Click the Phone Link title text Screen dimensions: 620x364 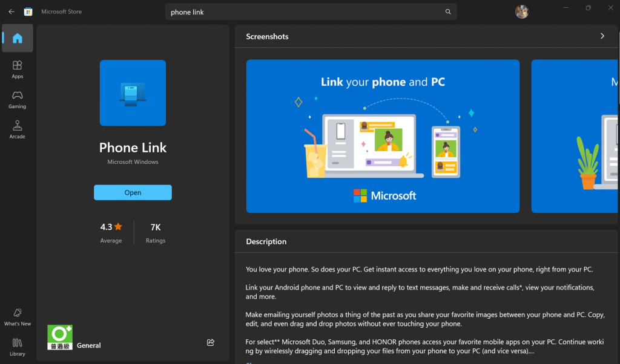coord(133,148)
